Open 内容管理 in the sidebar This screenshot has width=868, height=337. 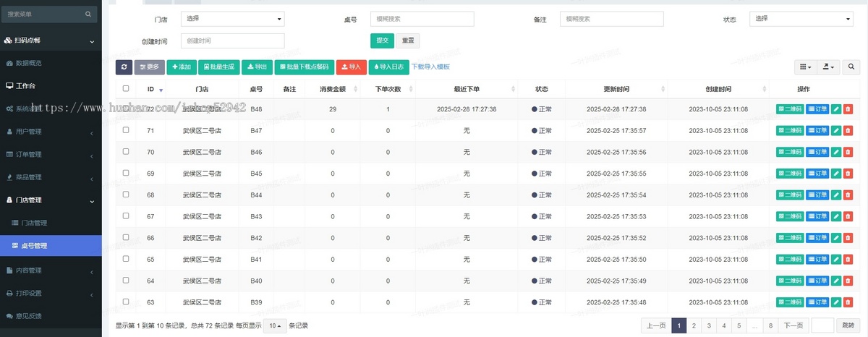point(51,270)
